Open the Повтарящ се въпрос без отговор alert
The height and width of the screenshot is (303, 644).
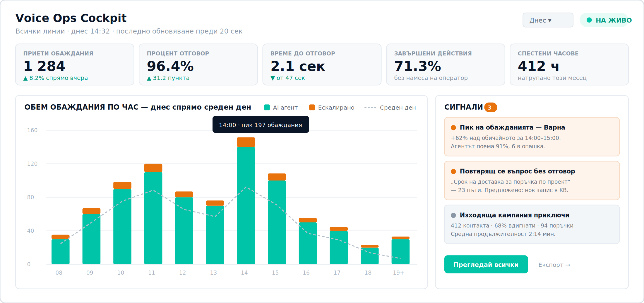click(x=532, y=181)
